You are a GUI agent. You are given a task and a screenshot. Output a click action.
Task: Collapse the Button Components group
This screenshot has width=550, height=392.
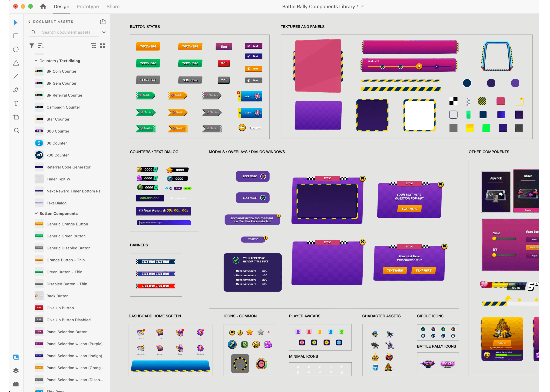36,213
